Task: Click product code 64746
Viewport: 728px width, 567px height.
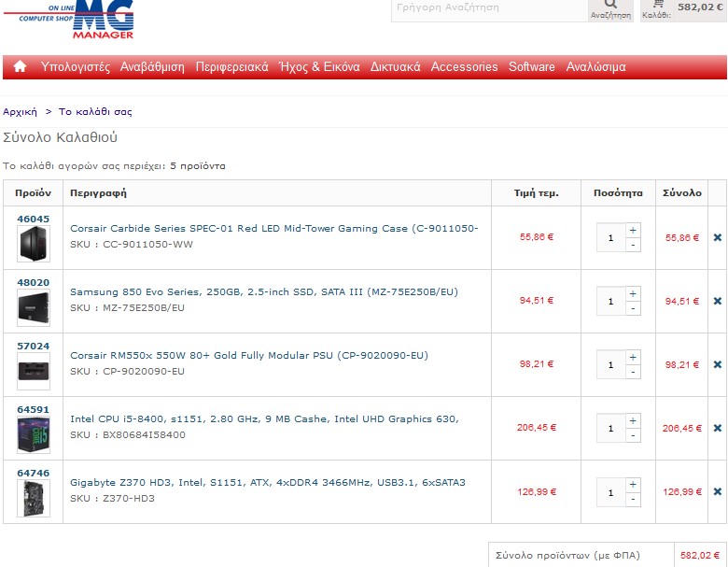Action: pyautogui.click(x=33, y=473)
